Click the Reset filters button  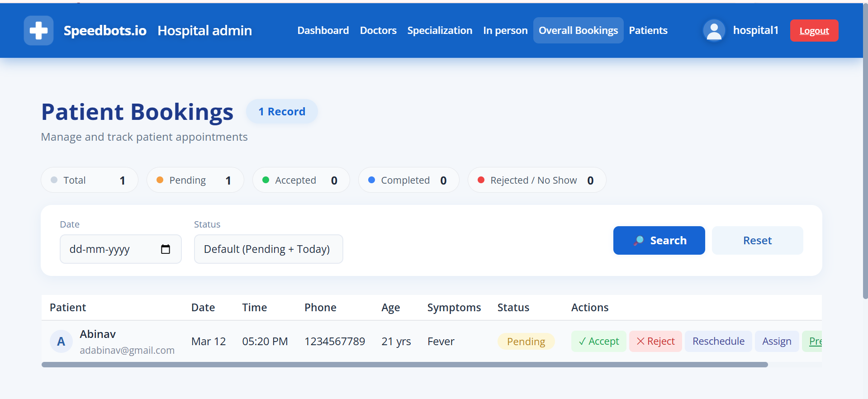pos(757,240)
